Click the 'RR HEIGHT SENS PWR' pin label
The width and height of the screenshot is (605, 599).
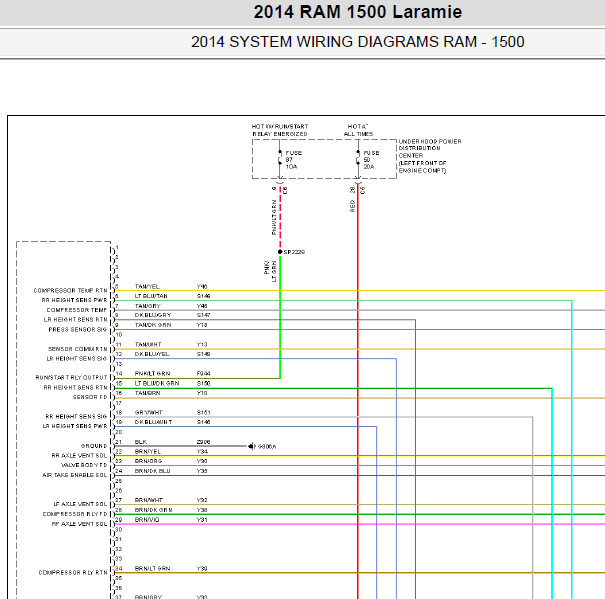pos(74,300)
